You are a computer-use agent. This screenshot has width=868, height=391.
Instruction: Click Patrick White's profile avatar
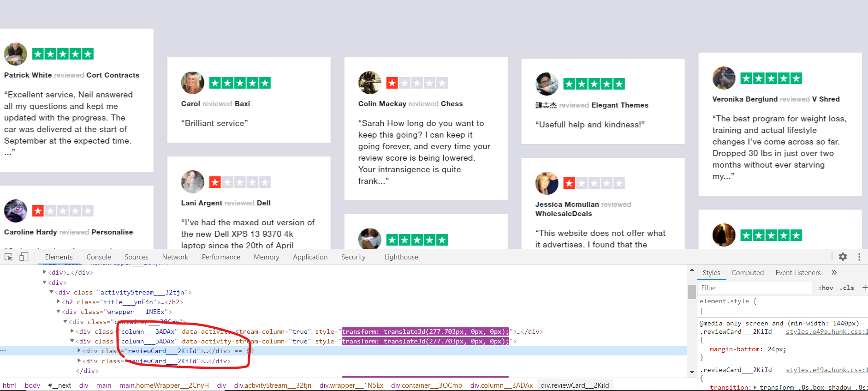15,54
